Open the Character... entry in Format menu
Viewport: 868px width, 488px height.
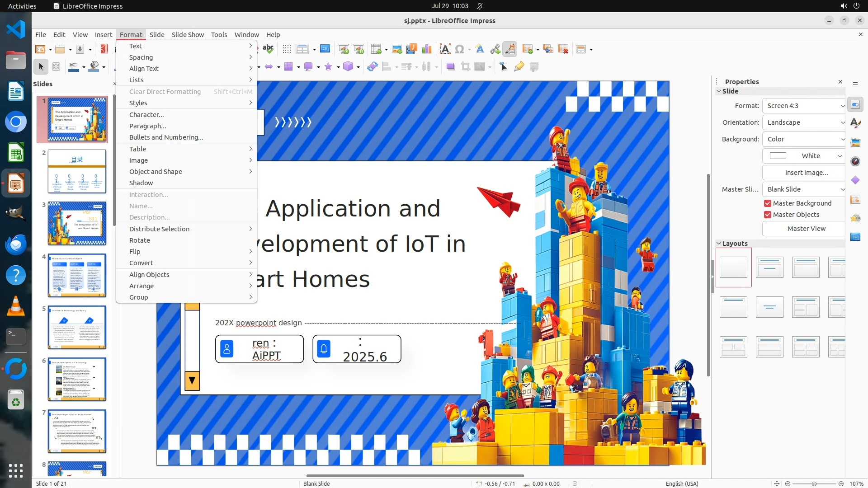tap(146, 115)
